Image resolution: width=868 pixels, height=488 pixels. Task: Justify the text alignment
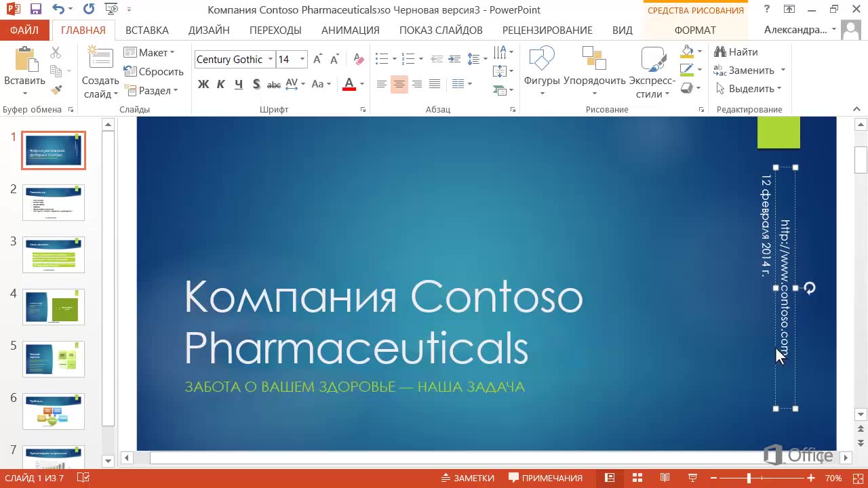pos(435,84)
